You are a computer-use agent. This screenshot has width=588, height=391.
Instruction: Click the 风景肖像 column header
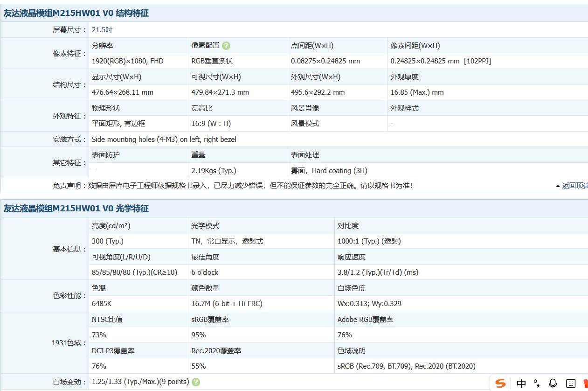click(305, 108)
